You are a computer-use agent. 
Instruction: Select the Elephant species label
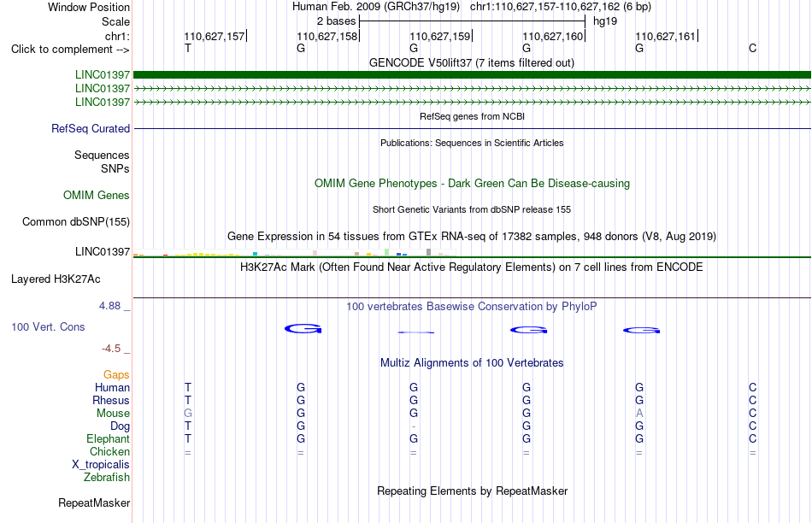coord(109,438)
